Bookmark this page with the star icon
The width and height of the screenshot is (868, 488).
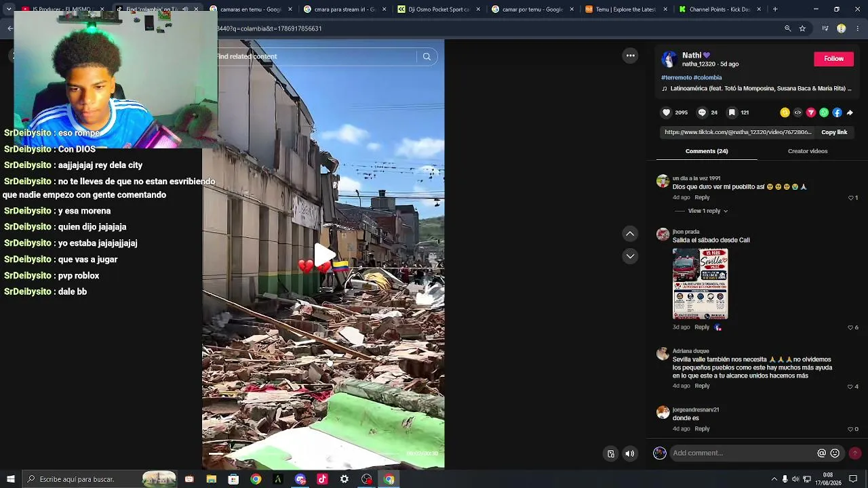pyautogui.click(x=802, y=28)
